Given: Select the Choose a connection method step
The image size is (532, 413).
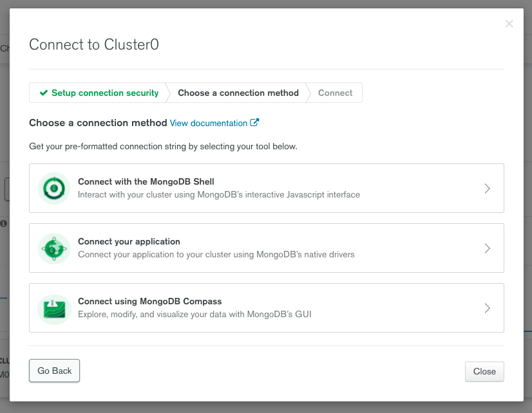Looking at the screenshot, I should point(238,93).
